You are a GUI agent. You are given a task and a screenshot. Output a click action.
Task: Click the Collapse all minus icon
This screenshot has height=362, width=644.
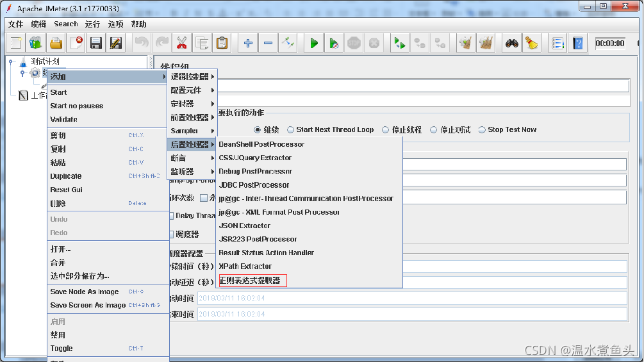268,43
